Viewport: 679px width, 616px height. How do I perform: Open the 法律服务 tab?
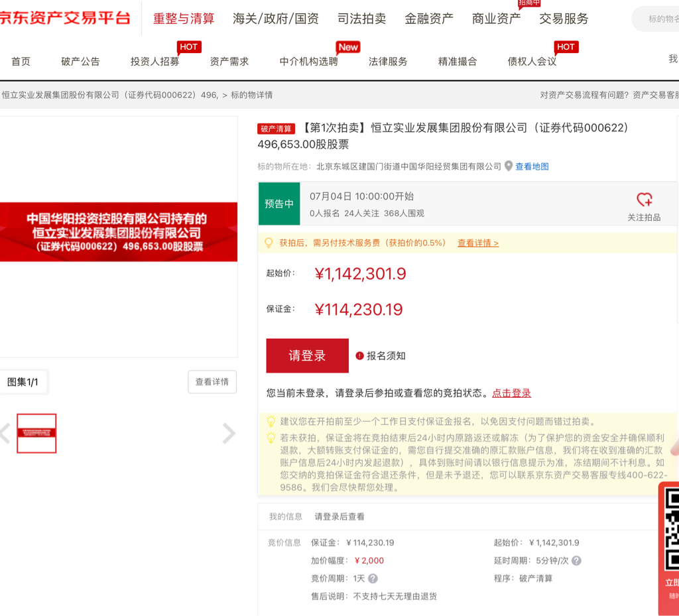tap(388, 62)
